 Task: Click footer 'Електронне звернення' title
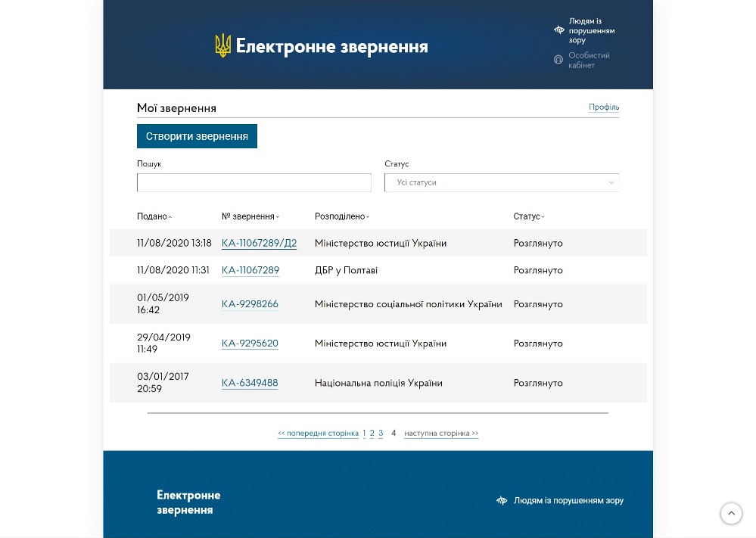pos(188,502)
